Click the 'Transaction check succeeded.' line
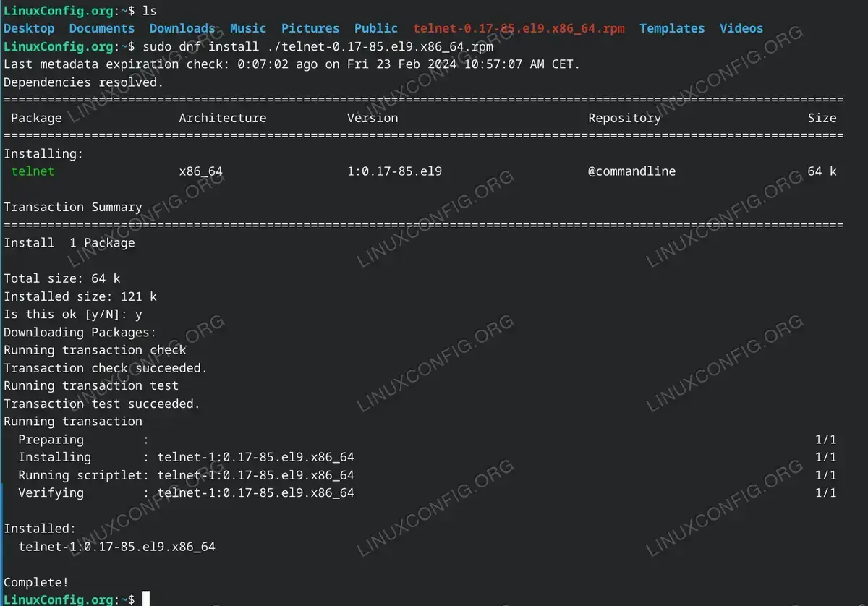 tap(106, 368)
